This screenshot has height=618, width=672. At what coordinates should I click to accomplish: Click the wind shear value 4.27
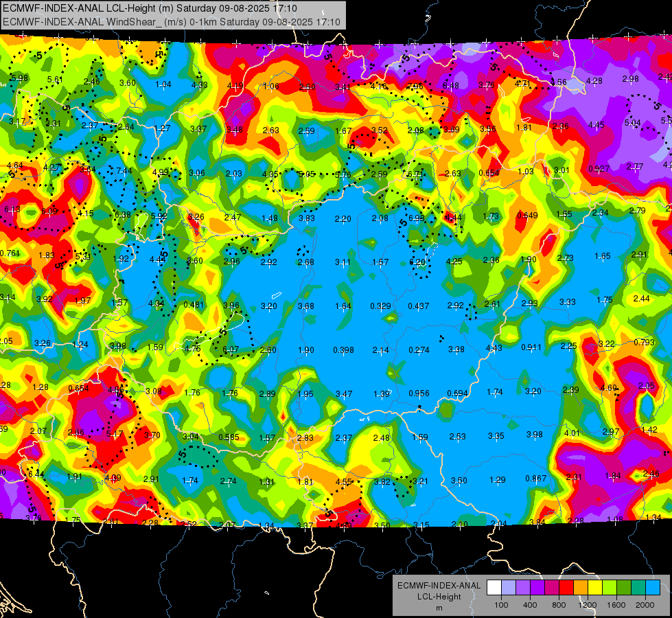52,168
